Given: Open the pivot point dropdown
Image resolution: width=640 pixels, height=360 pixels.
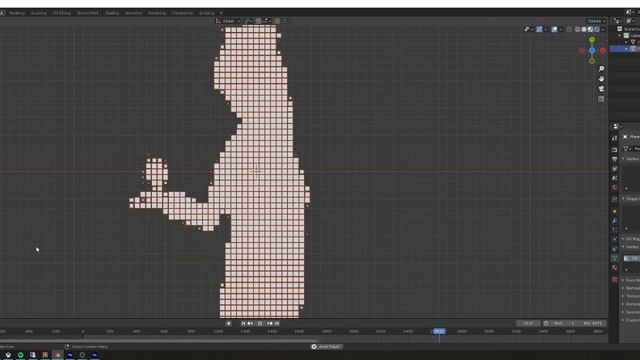Looking at the screenshot, I should click(248, 21).
